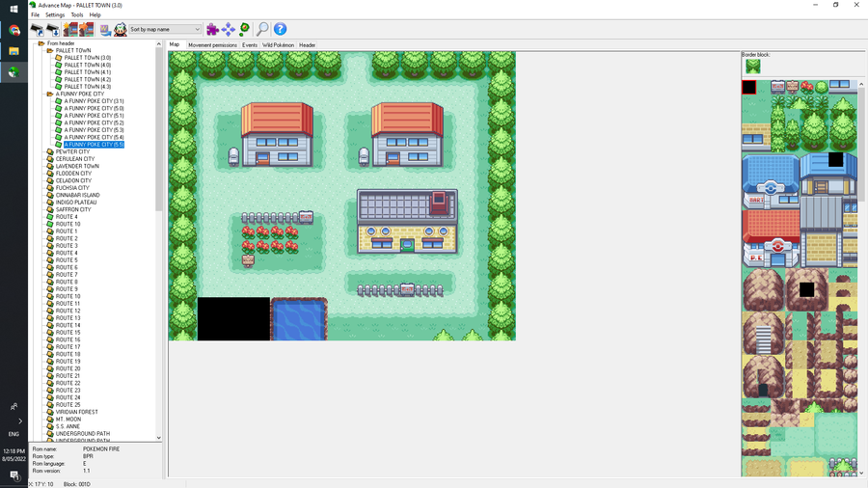868x488 pixels.
Task: Switch to the Movement permissions tab
Action: click(x=212, y=45)
